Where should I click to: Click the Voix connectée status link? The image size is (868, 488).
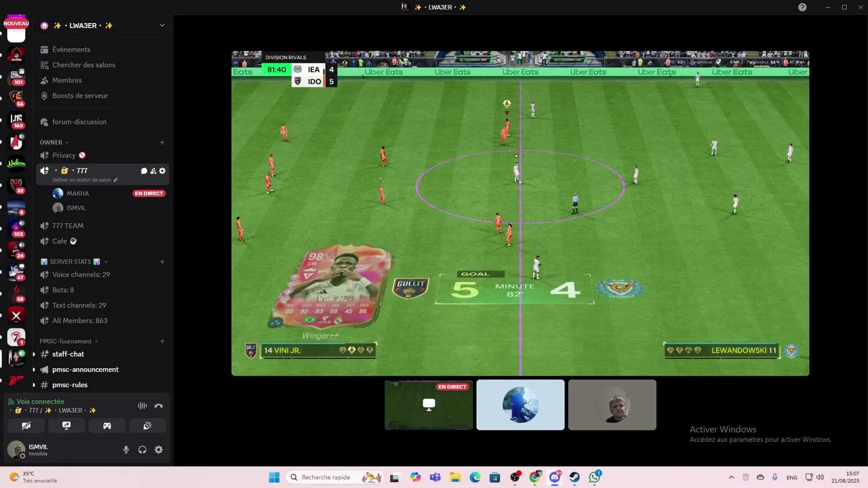pyautogui.click(x=40, y=401)
